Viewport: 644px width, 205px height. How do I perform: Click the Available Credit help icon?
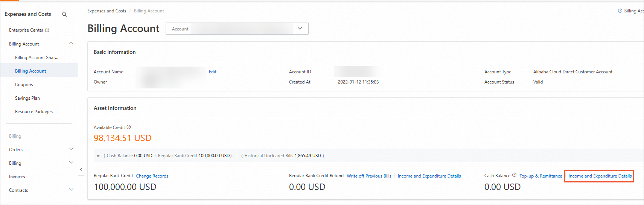pyautogui.click(x=129, y=127)
